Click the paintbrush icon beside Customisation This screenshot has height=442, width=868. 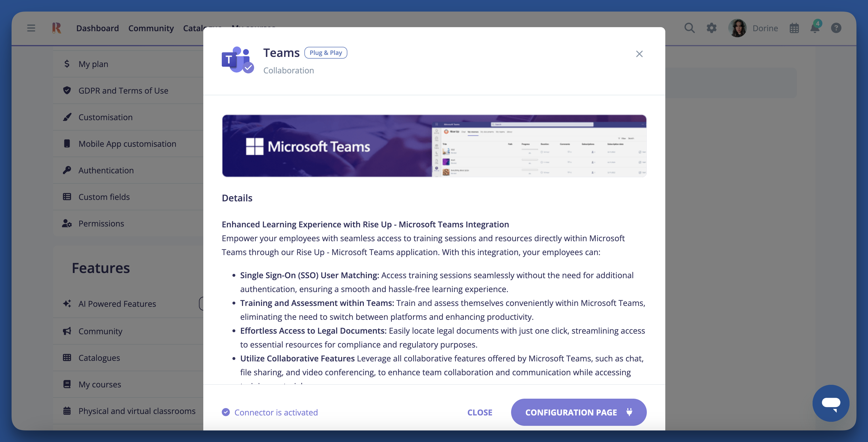tap(67, 117)
